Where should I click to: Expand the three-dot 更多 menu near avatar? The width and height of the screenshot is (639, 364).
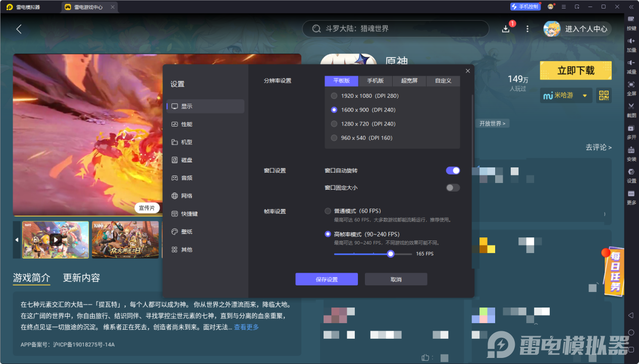point(527,29)
